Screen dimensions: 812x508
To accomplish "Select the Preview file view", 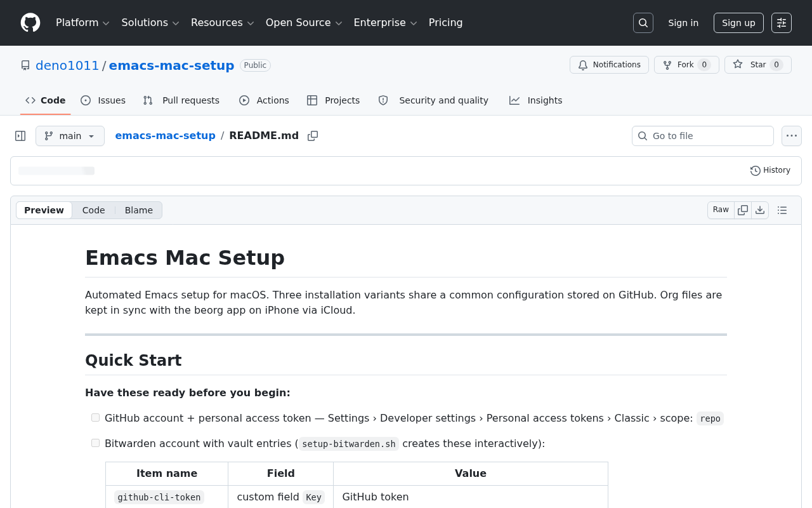I will [44, 210].
